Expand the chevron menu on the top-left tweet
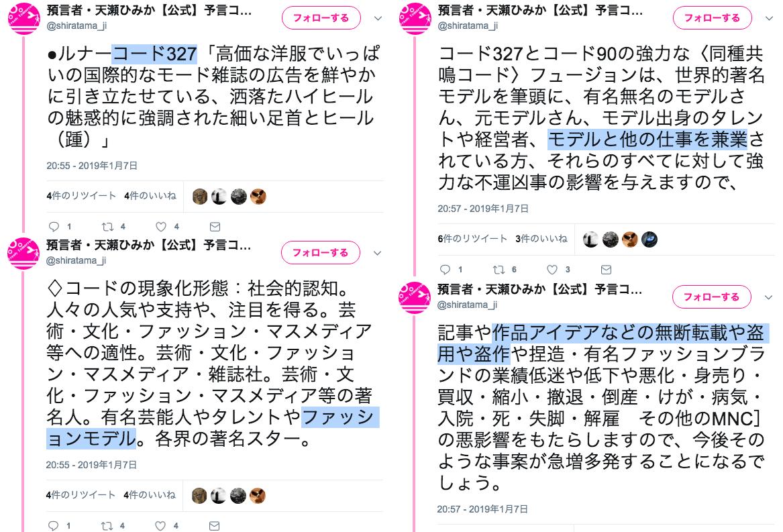The width and height of the screenshot is (783, 532). (x=378, y=19)
